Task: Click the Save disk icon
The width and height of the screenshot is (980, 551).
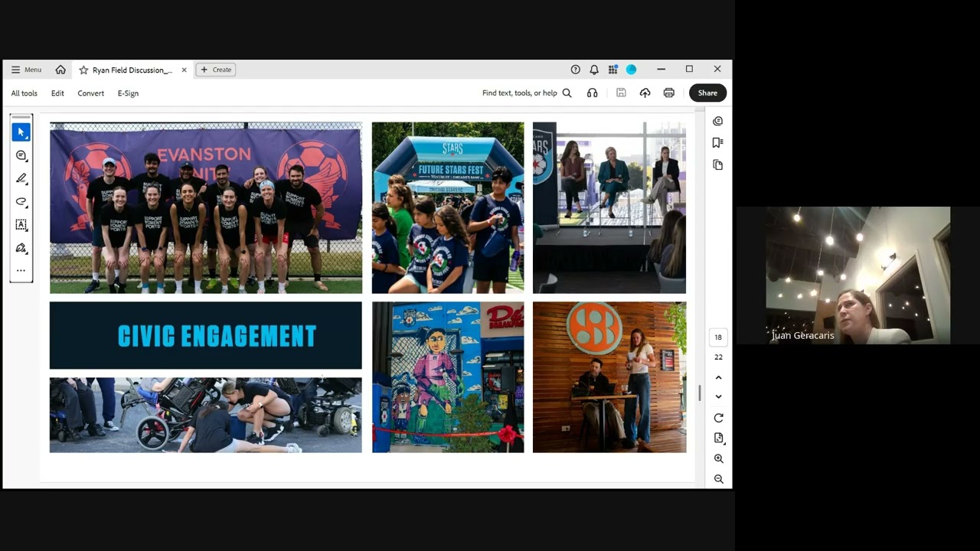Action: (621, 93)
